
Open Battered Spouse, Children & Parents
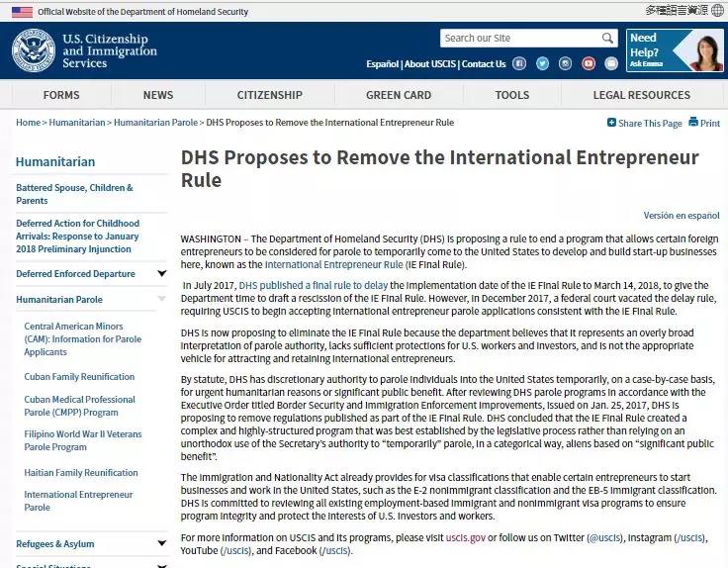pos(74,194)
